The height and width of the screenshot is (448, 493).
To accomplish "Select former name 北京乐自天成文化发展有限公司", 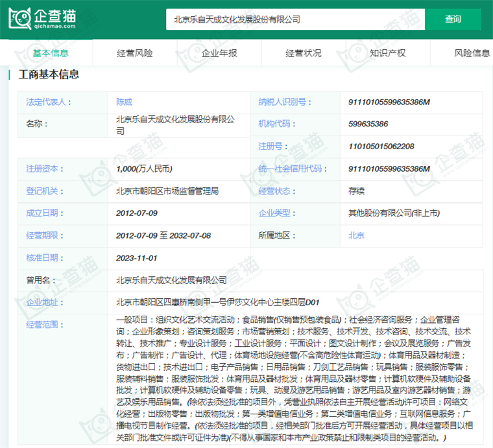I will coord(171,280).
